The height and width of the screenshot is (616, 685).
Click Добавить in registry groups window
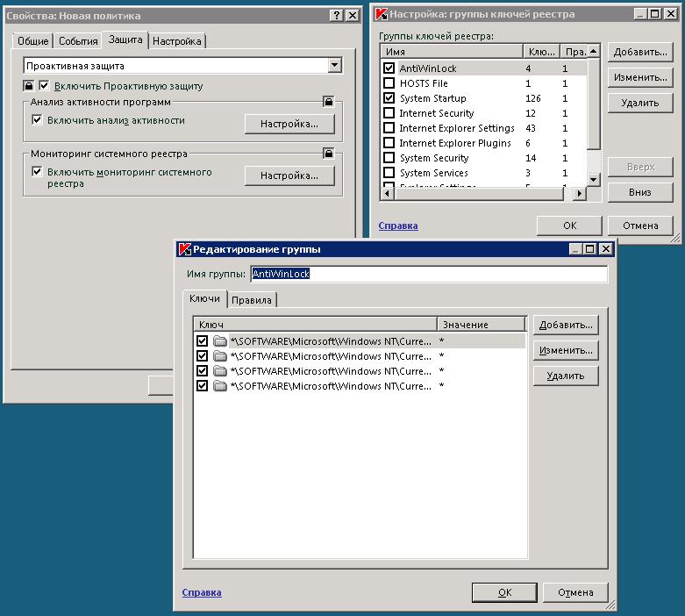tap(640, 52)
